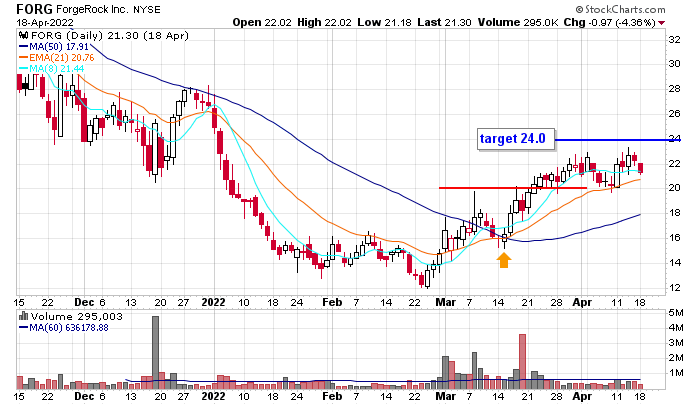Click the Dec label under the price chart
The height and width of the screenshot is (405, 700).
pos(84,302)
